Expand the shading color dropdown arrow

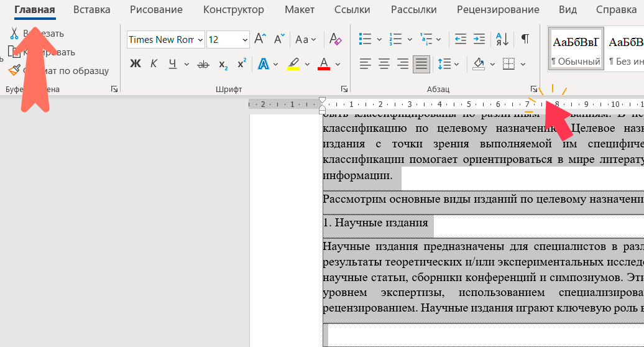492,64
